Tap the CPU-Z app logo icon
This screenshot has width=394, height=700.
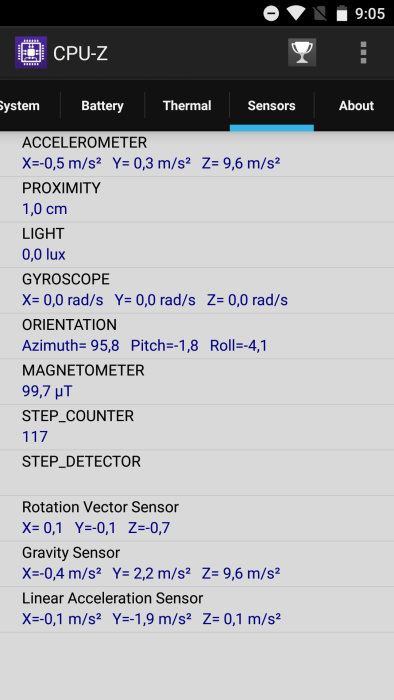pos(31,53)
